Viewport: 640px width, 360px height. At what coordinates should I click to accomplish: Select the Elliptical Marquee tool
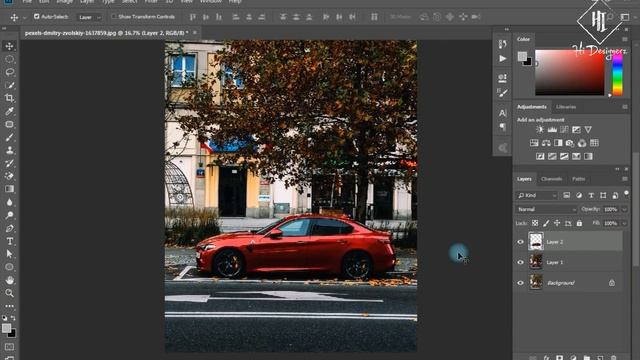pos(9,59)
